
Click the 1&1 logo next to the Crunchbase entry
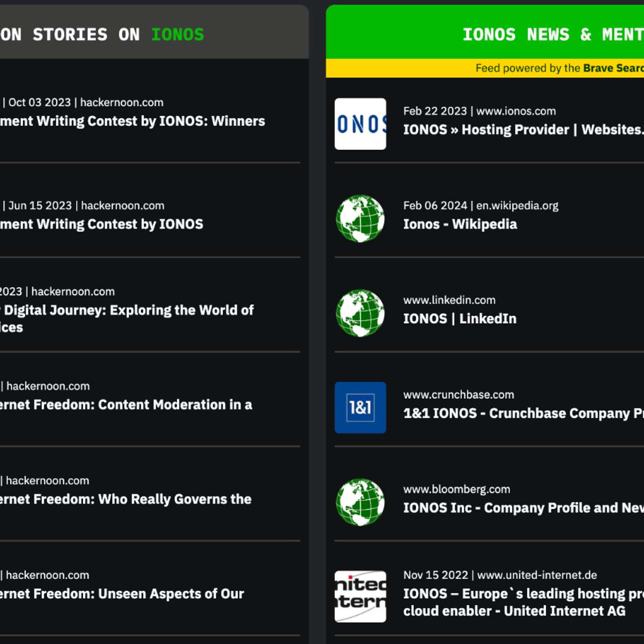tap(360, 406)
